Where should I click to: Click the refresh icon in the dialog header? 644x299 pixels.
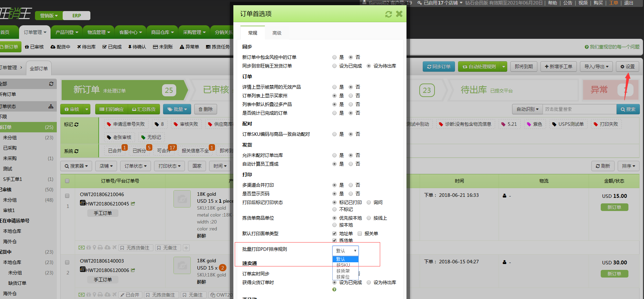tap(388, 14)
